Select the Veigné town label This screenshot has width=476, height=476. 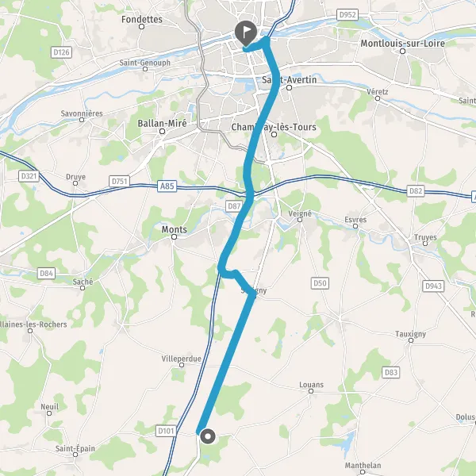[300, 213]
